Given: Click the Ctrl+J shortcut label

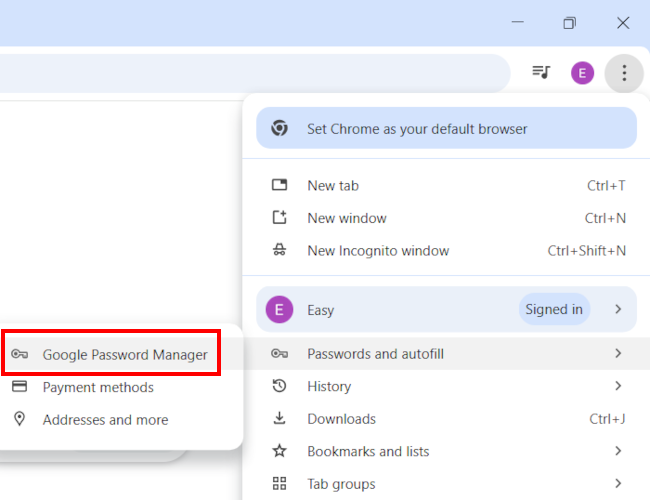Looking at the screenshot, I should pyautogui.click(x=607, y=419).
